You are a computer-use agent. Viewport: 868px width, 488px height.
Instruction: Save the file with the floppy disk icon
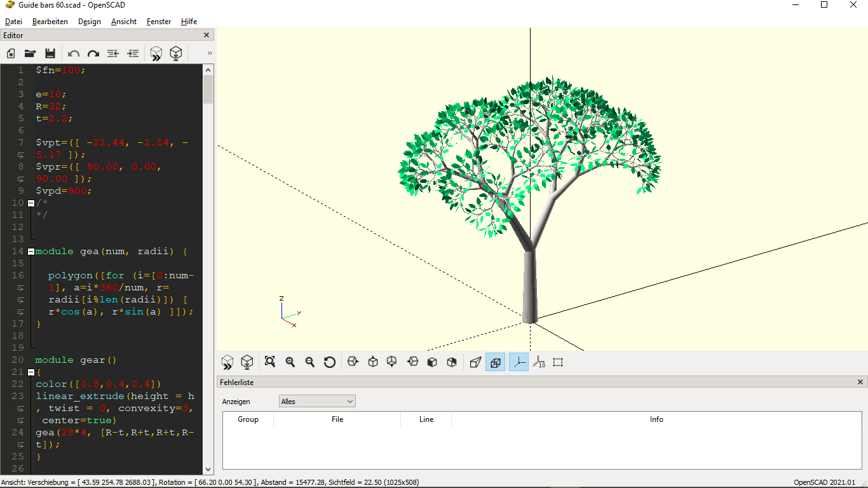pyautogui.click(x=50, y=53)
